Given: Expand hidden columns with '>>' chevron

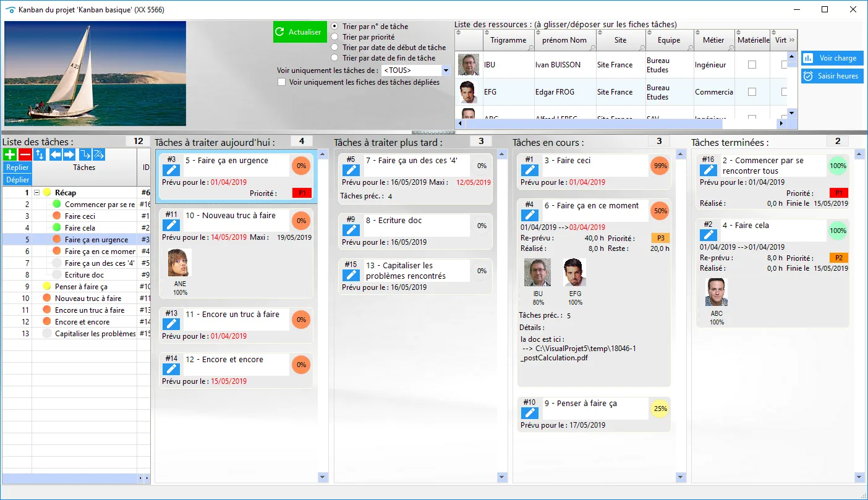Looking at the screenshot, I should click(x=792, y=40).
